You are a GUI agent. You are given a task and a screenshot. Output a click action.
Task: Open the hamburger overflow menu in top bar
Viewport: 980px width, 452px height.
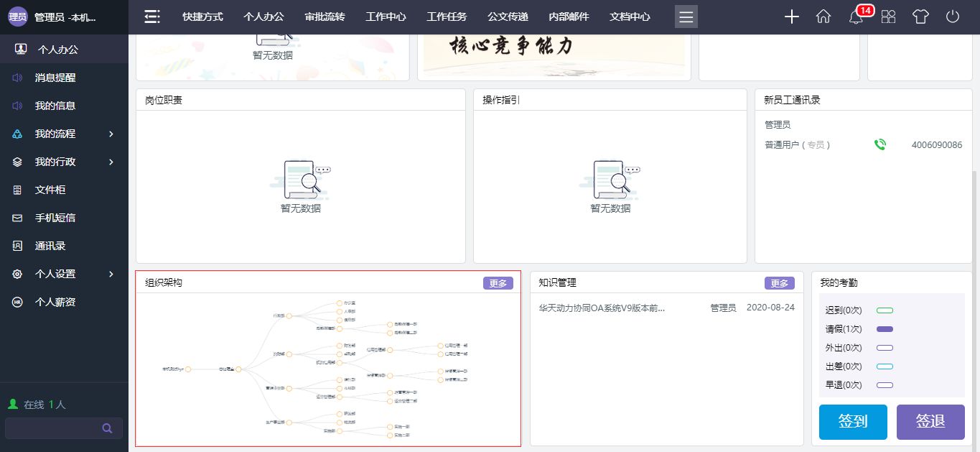click(686, 17)
